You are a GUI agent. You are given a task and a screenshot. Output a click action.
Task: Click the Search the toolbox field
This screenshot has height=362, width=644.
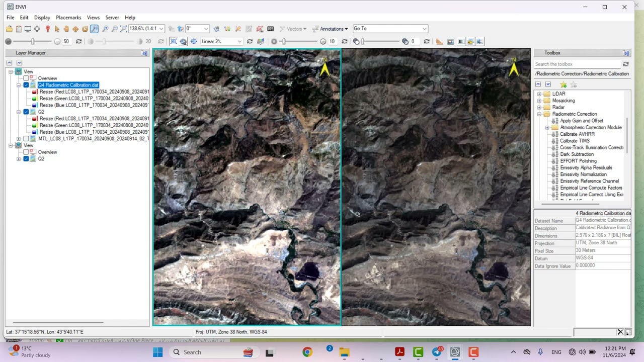tap(578, 64)
